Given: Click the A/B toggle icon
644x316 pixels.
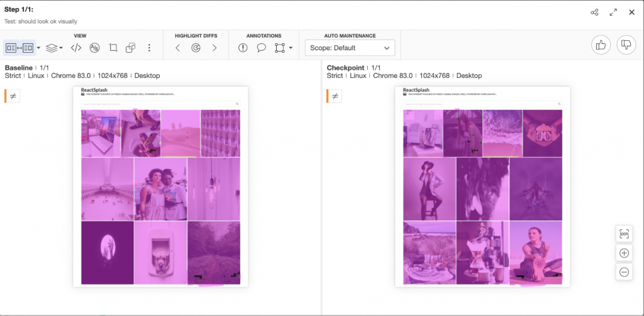Looking at the screenshot, I should [x=95, y=48].
